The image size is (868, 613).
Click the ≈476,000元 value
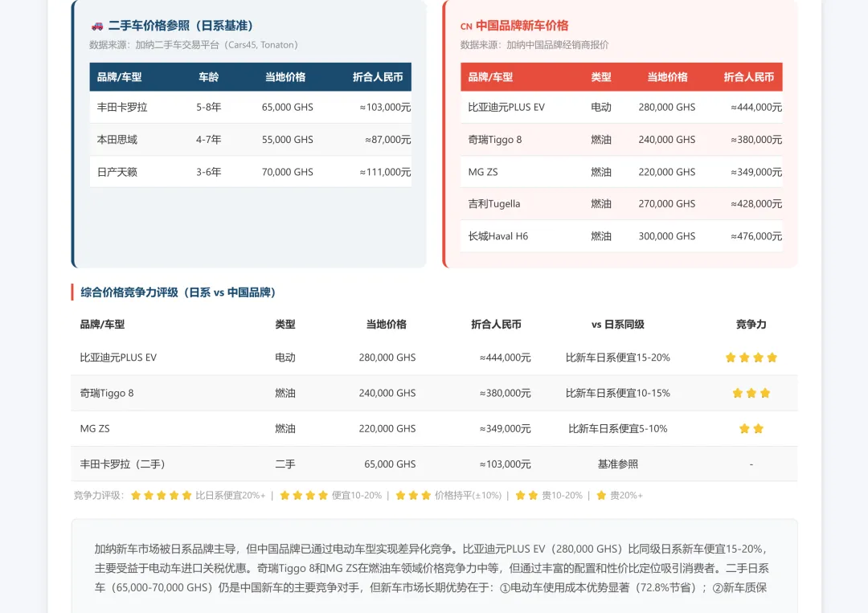pos(756,236)
